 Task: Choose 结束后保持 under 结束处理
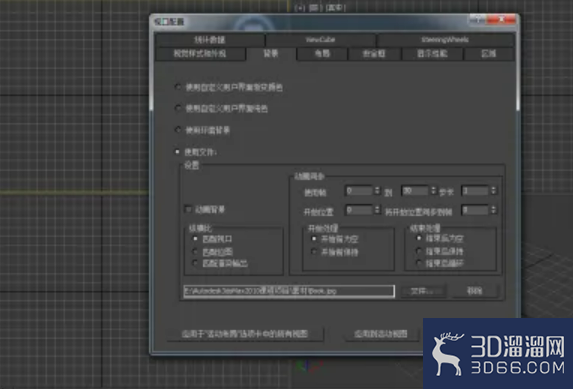(419, 251)
